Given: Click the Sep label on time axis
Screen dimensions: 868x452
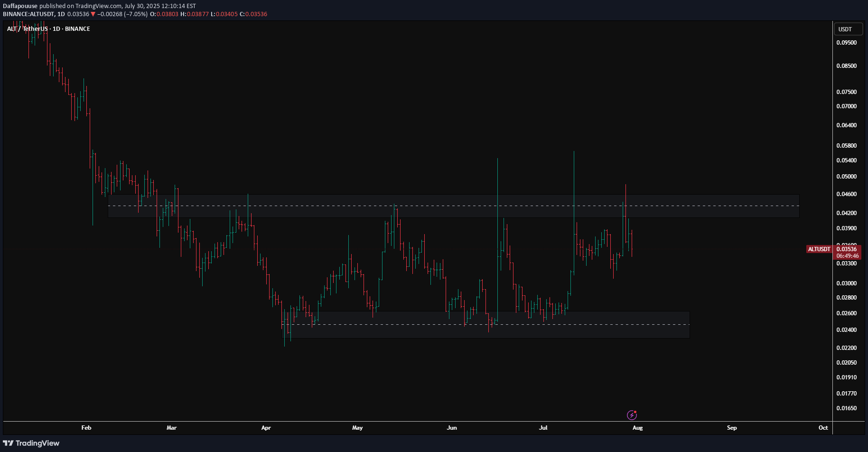Looking at the screenshot, I should [x=732, y=428].
